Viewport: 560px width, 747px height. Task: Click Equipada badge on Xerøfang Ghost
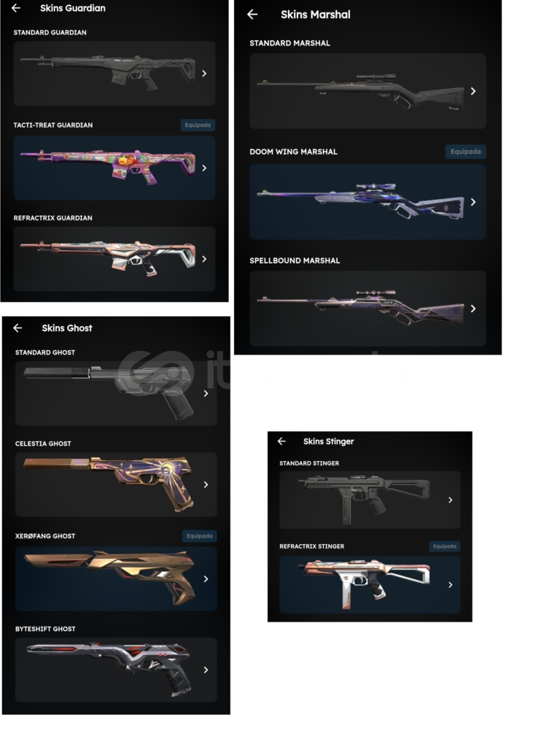coord(200,536)
